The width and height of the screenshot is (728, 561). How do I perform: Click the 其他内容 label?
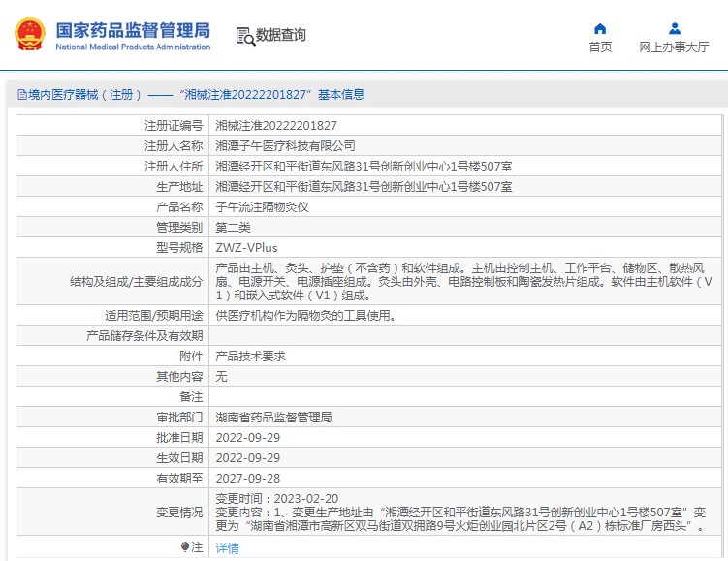(179, 376)
